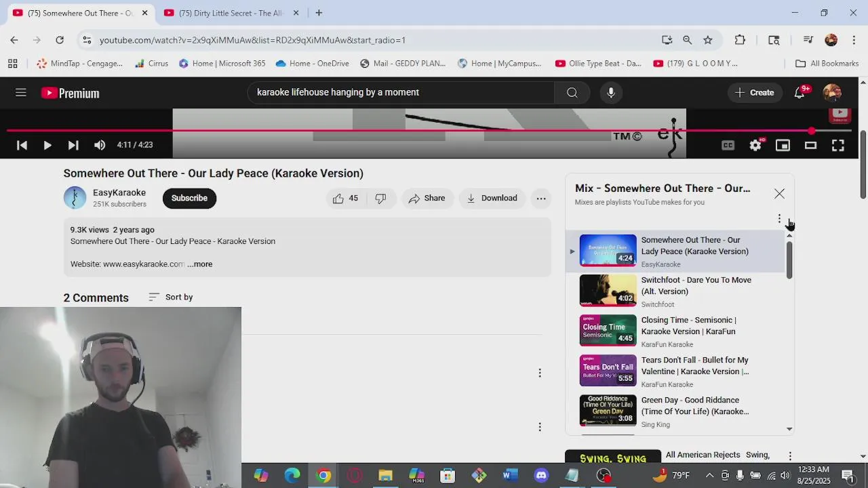The image size is (868, 488).
Task: Click the search magnifier button
Action: click(572, 93)
